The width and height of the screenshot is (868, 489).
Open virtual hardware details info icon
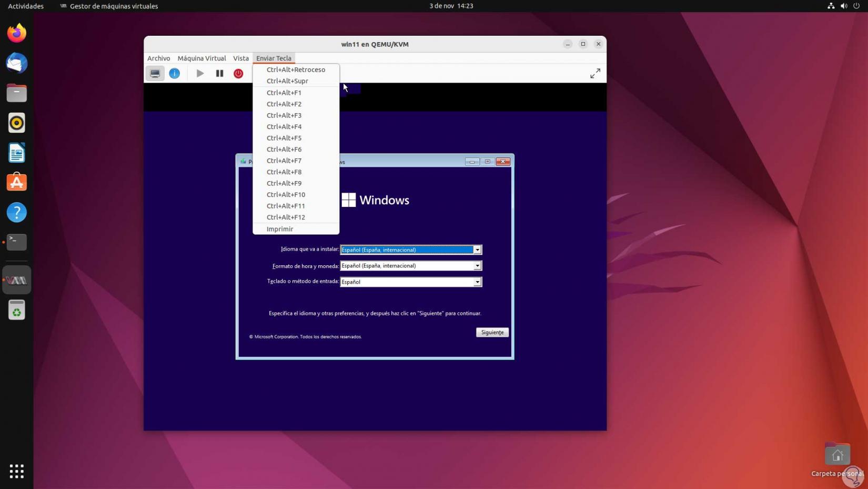(175, 74)
